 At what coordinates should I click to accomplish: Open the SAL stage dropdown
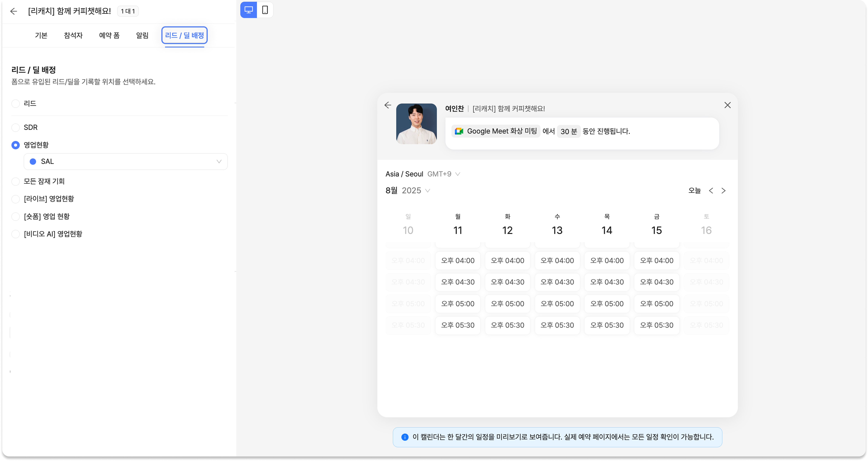click(x=125, y=162)
